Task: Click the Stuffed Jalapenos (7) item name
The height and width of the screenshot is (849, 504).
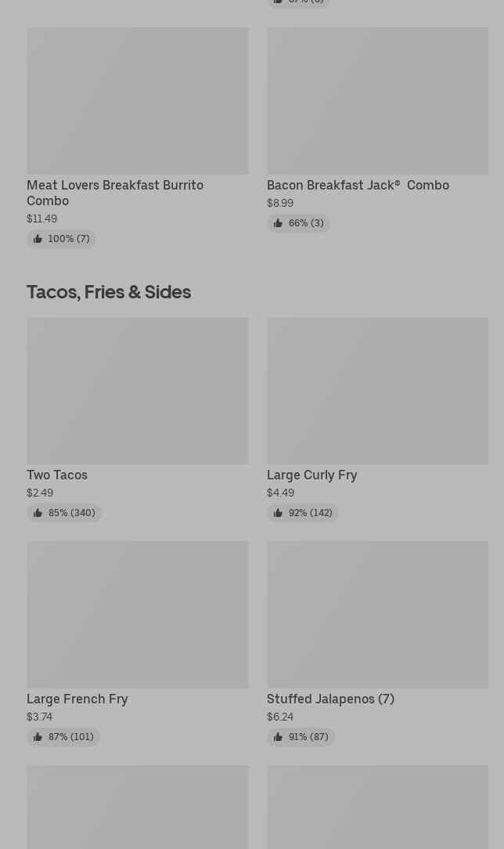Action: point(330,699)
